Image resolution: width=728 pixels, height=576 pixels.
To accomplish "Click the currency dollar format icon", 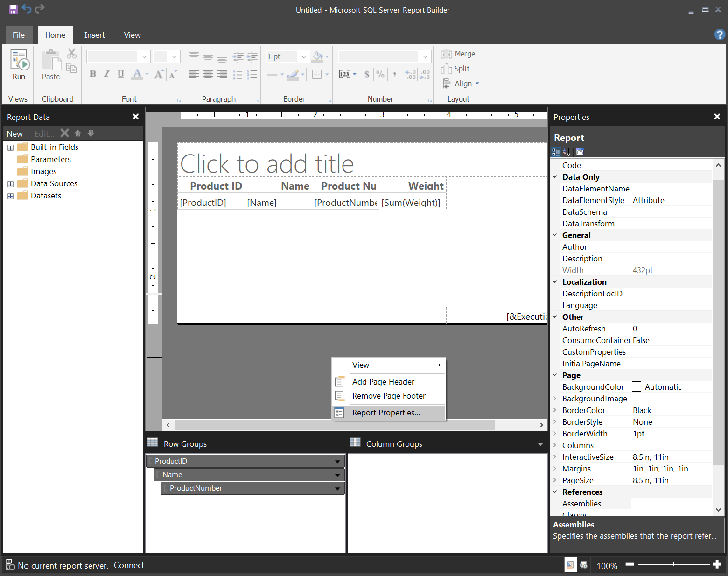I will coord(367,74).
